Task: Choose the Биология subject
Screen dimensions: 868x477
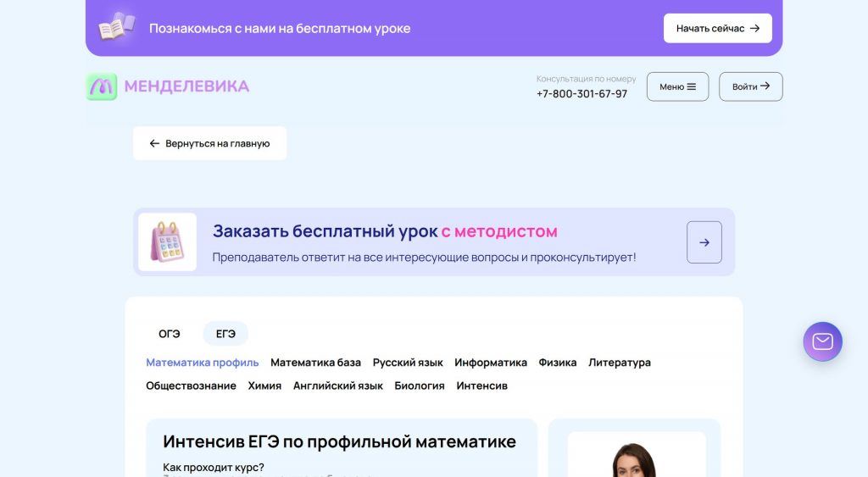Action: 420,385
